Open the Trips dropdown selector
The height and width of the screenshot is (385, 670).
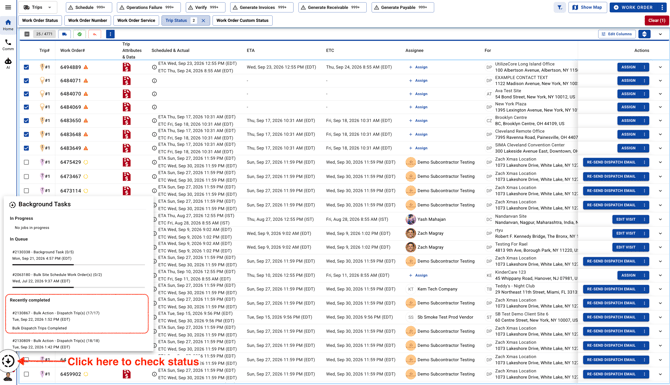point(38,7)
